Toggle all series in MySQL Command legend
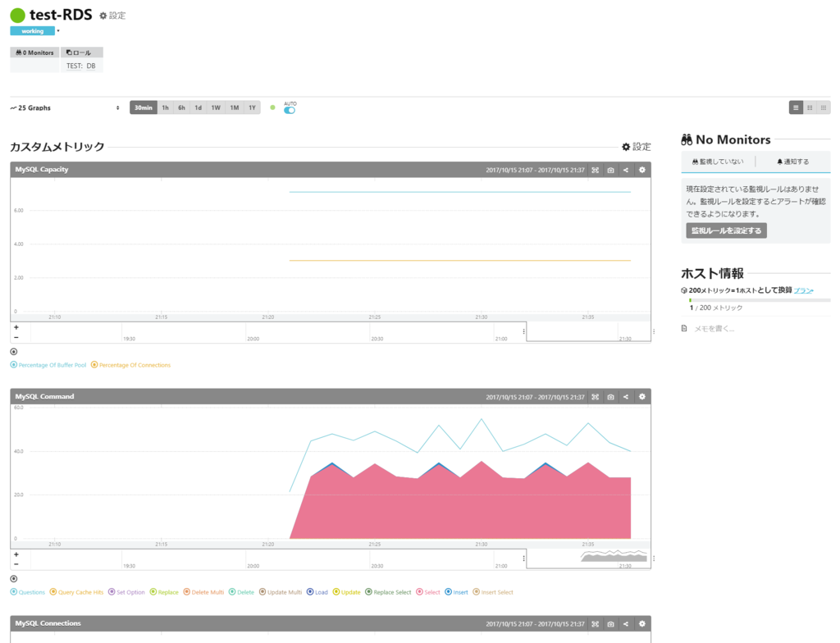Image resolution: width=840 pixels, height=643 pixels. click(x=14, y=579)
